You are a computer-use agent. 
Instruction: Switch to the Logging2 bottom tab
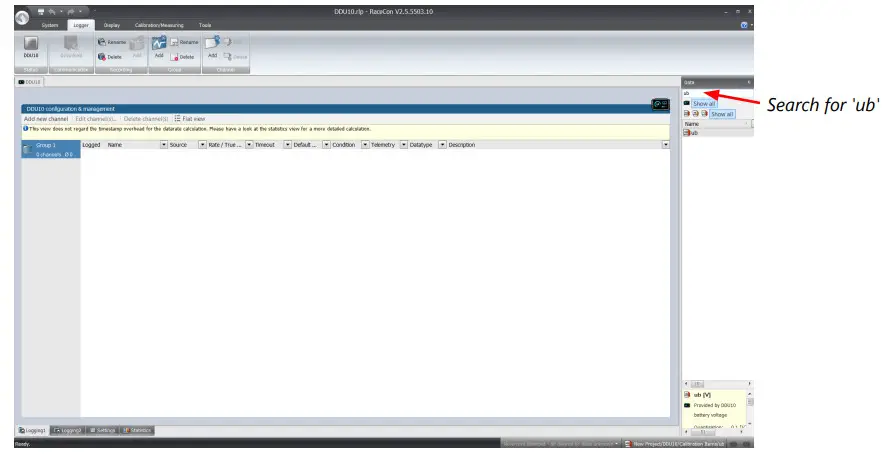(x=68, y=431)
